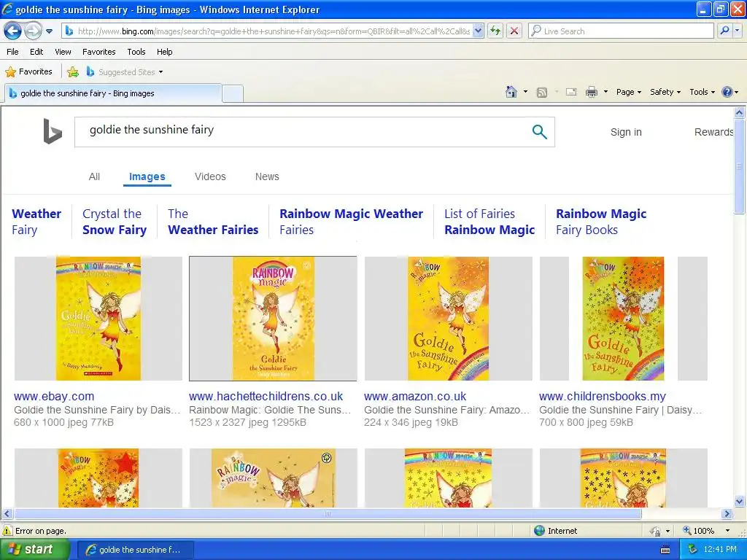Click the address bar URL field
The width and height of the screenshot is (747, 560).
(x=268, y=31)
